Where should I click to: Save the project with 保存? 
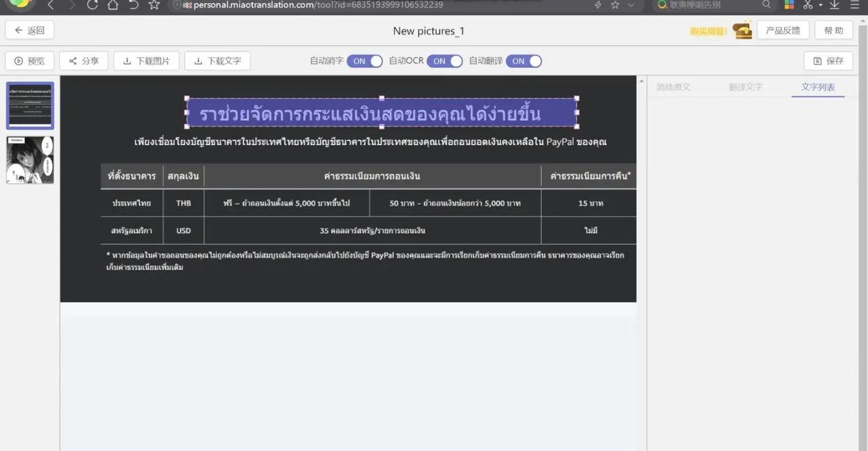tap(828, 61)
